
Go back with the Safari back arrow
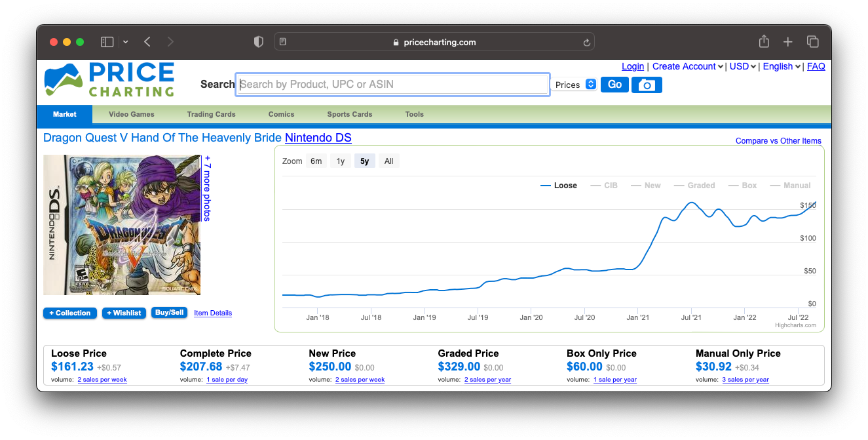(147, 42)
